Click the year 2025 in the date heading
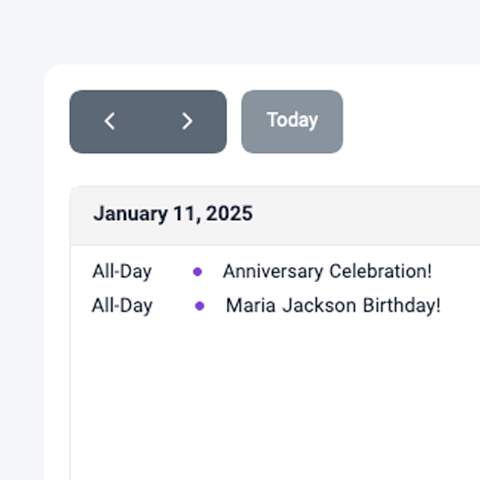This screenshot has height=480, width=480. coord(229,213)
